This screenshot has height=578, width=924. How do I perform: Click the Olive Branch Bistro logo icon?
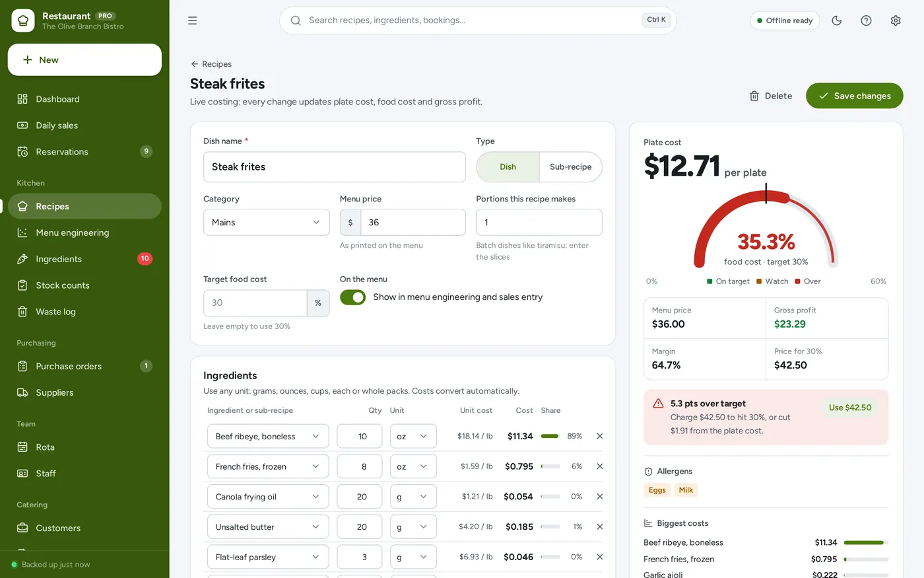pyautogui.click(x=23, y=20)
